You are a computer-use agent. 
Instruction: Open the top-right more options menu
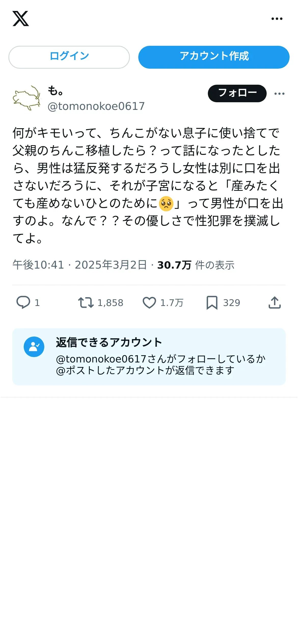point(277,19)
